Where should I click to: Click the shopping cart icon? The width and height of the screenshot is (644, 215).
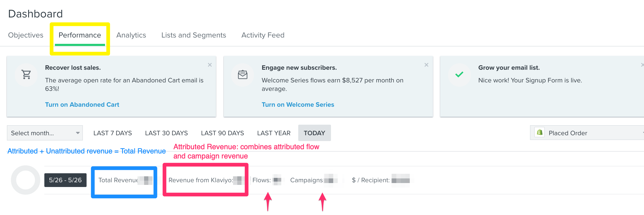coord(26,75)
